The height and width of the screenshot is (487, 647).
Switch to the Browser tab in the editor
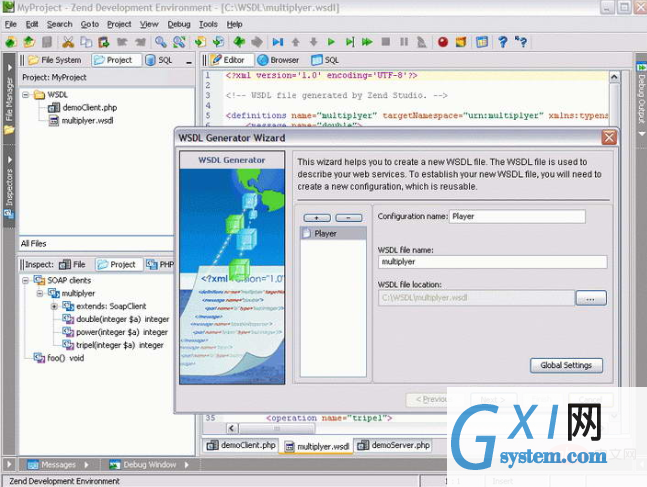point(279,60)
